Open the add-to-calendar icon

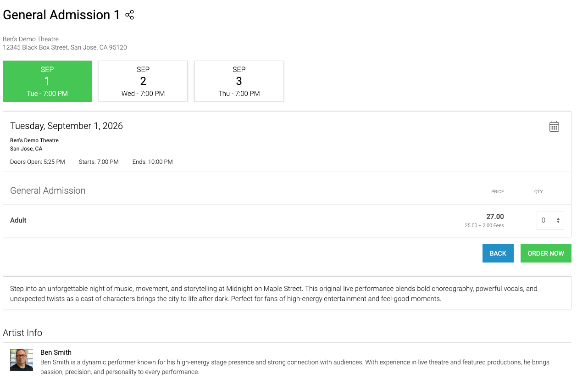pyautogui.click(x=554, y=126)
